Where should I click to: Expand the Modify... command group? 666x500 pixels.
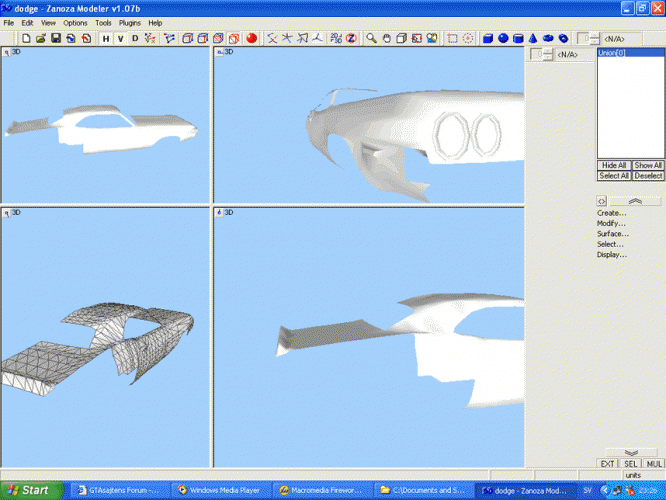(x=612, y=223)
